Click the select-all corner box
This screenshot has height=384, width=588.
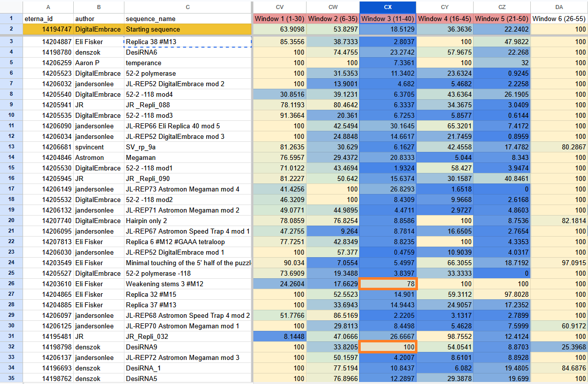click(11, 7)
